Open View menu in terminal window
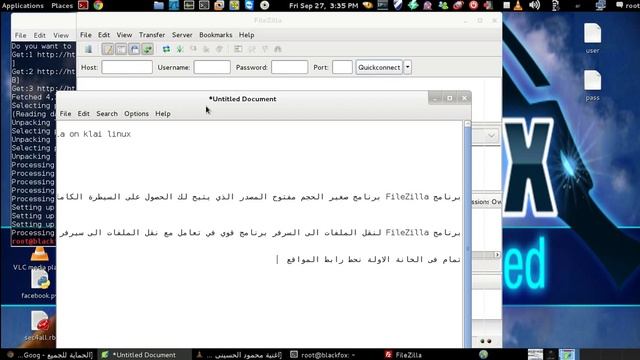The image size is (640, 360). (x=61, y=36)
